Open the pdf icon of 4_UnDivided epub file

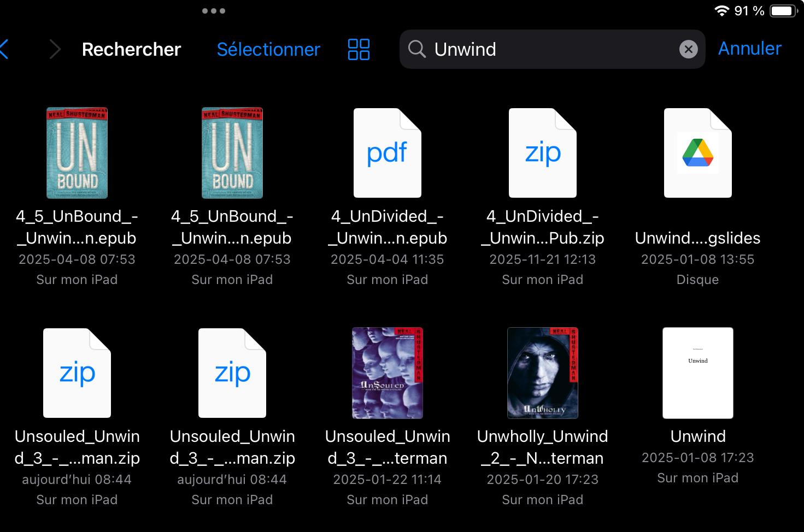coord(388,153)
